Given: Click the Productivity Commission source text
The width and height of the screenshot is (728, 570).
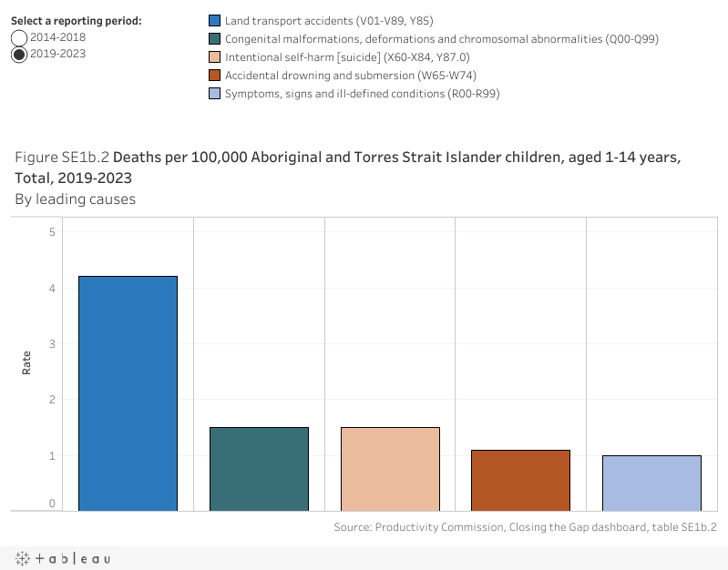Looking at the screenshot, I should click(525, 527).
